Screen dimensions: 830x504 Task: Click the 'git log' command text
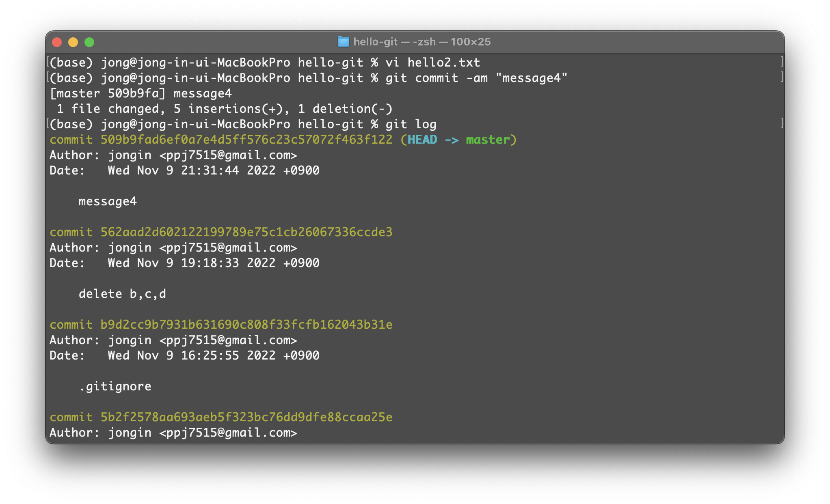pyautogui.click(x=411, y=124)
